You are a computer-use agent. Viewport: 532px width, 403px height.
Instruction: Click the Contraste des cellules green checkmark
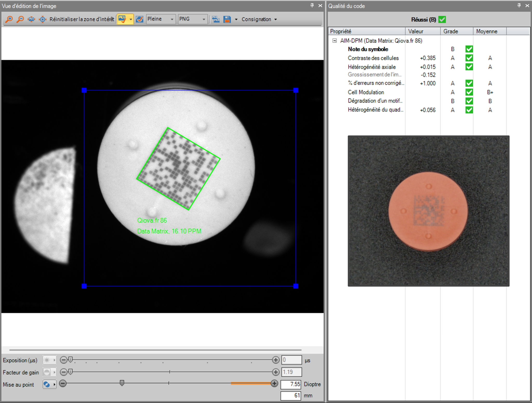469,58
